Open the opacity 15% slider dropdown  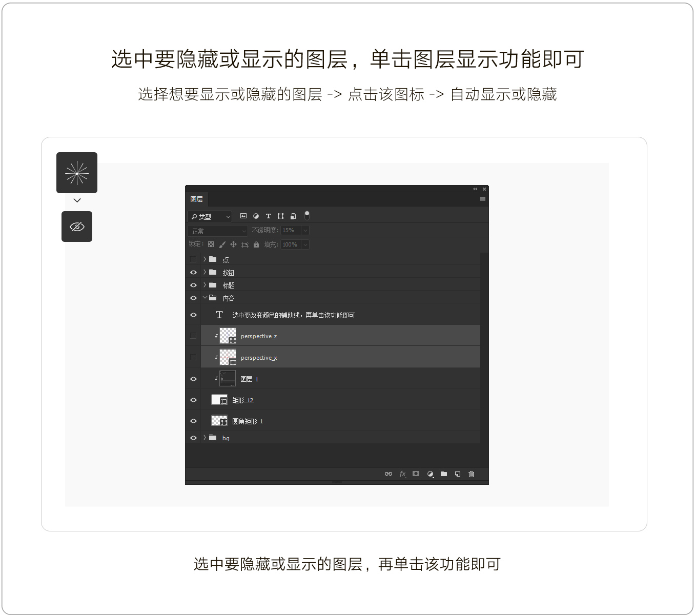pos(305,231)
